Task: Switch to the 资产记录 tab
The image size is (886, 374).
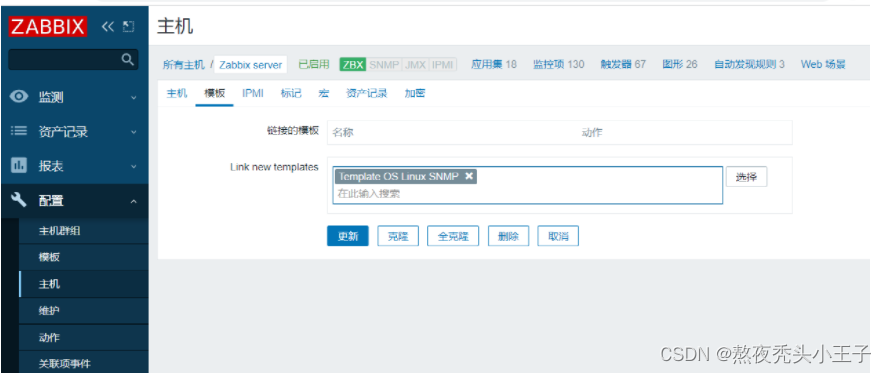Action: tap(367, 94)
